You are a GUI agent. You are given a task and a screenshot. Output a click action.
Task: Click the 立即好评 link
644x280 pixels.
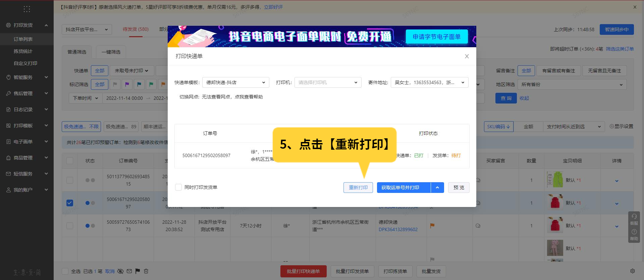pos(273,7)
